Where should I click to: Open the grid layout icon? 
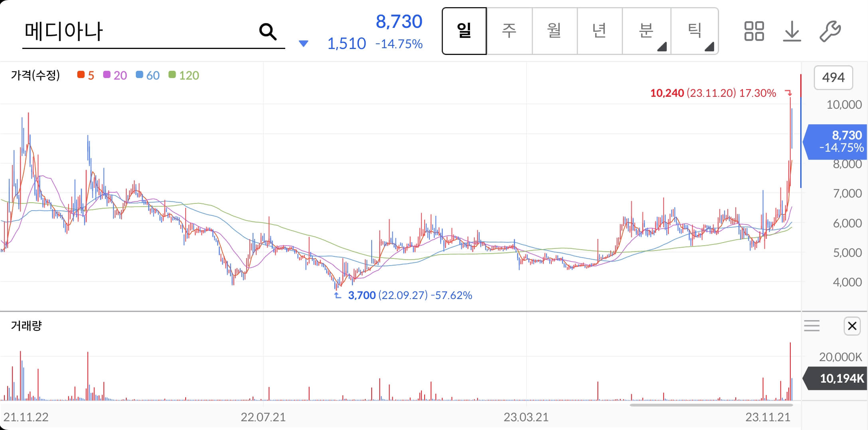(x=754, y=31)
